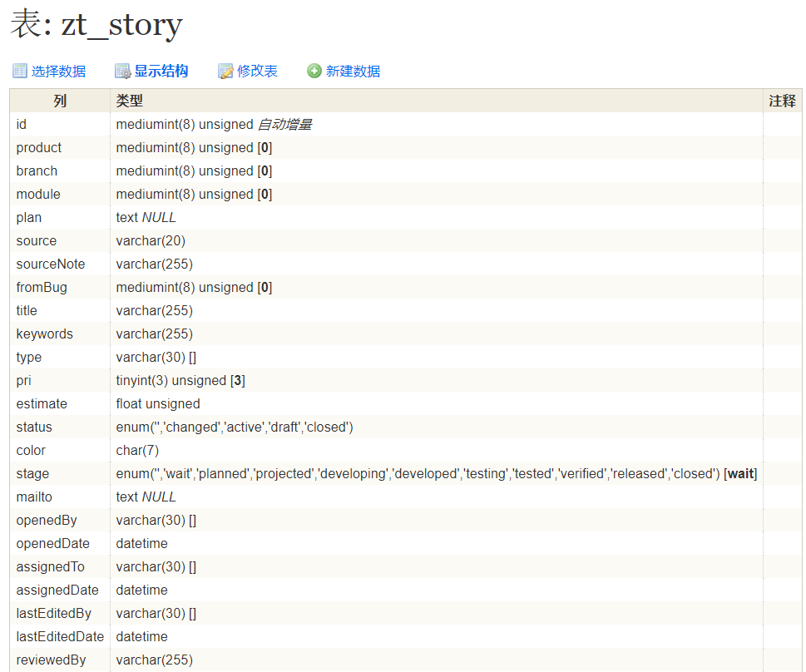The height and width of the screenshot is (672, 806).
Task: Click the status enum type definition
Action: coord(235,427)
